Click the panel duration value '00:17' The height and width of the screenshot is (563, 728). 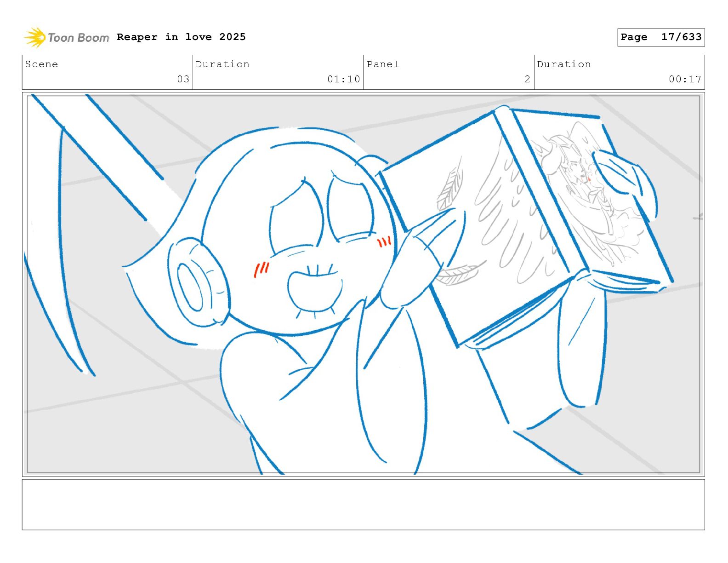(x=685, y=79)
